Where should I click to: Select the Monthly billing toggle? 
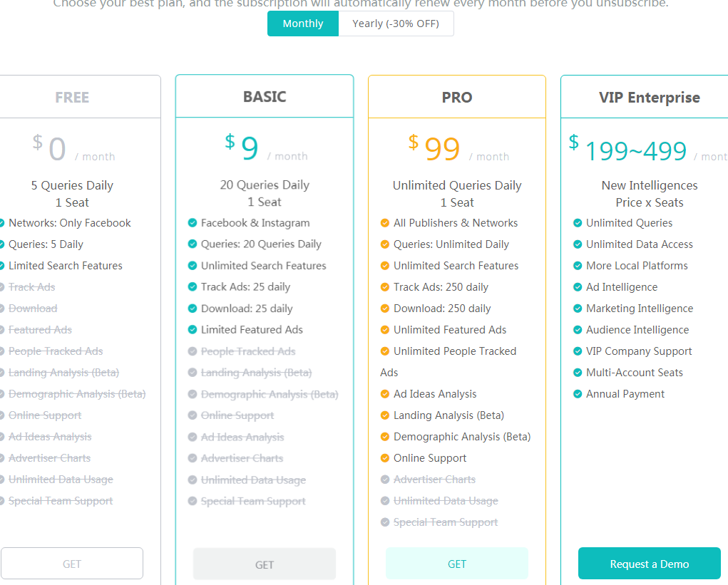pos(303,24)
